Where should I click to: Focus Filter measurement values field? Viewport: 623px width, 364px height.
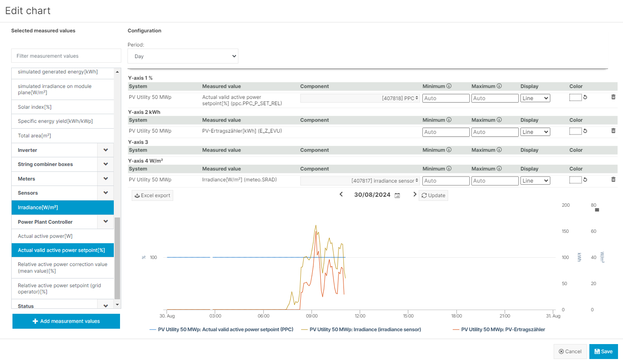click(x=66, y=56)
